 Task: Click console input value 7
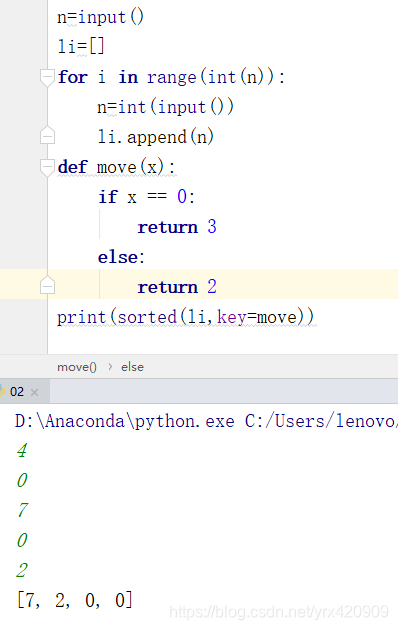pos(22,510)
